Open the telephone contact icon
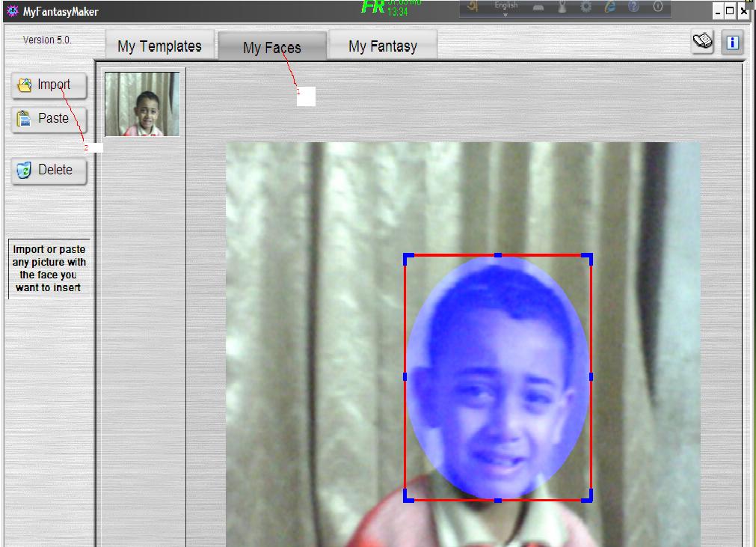 [x=702, y=41]
